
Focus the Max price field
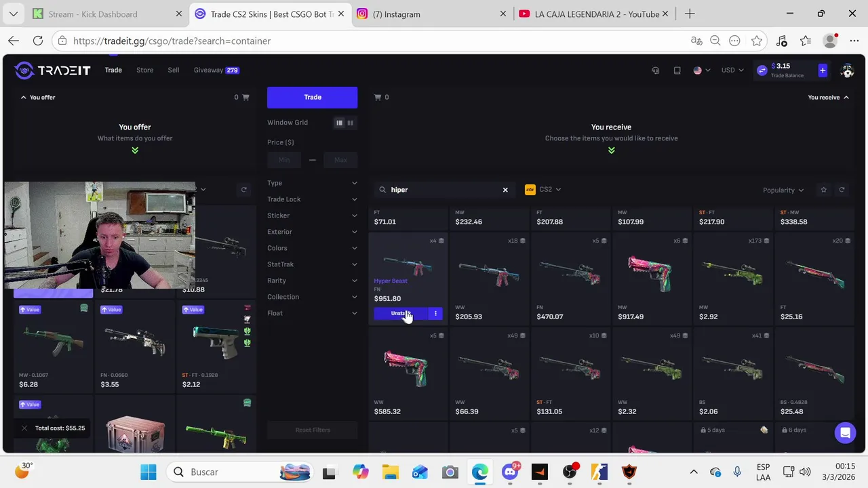[340, 160]
